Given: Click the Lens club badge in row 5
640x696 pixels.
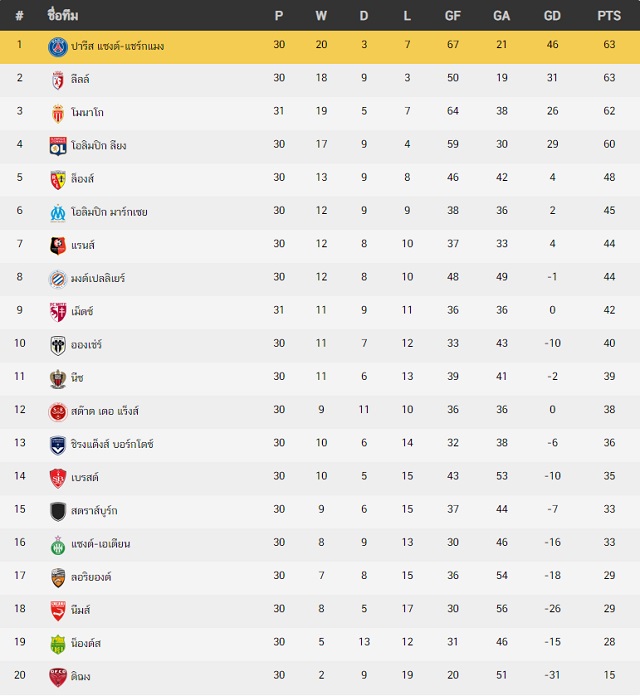Looking at the screenshot, I should (58, 180).
